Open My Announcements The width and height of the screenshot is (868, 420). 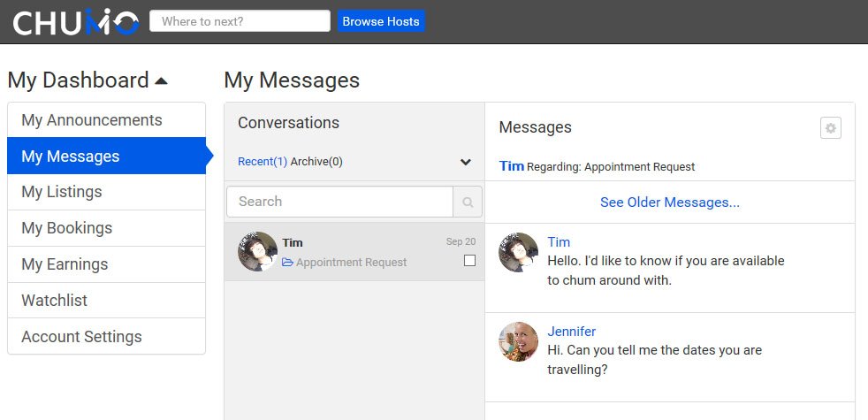(106, 120)
